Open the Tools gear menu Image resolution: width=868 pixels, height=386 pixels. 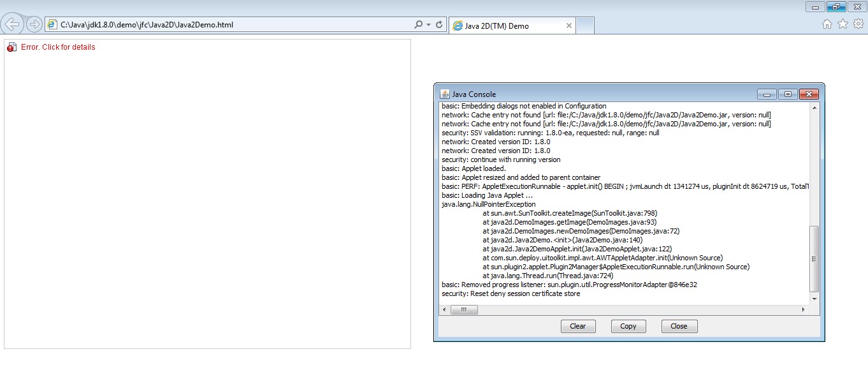[858, 24]
